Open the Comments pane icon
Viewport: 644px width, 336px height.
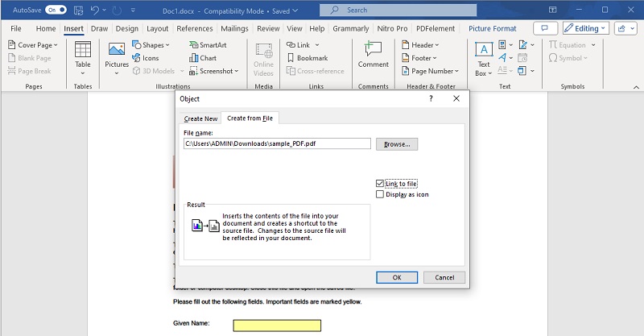tap(545, 28)
